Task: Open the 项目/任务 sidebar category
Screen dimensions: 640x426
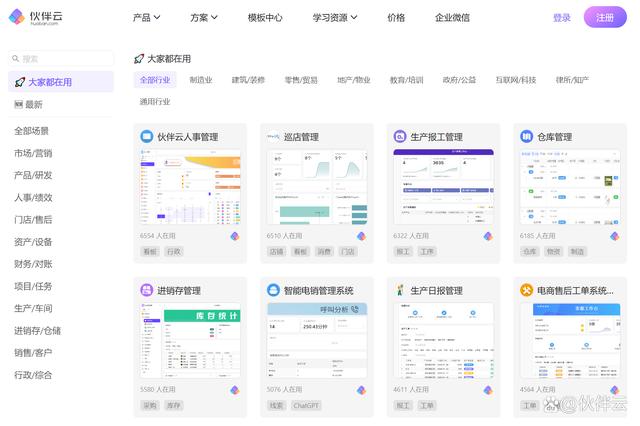Action: [x=33, y=286]
